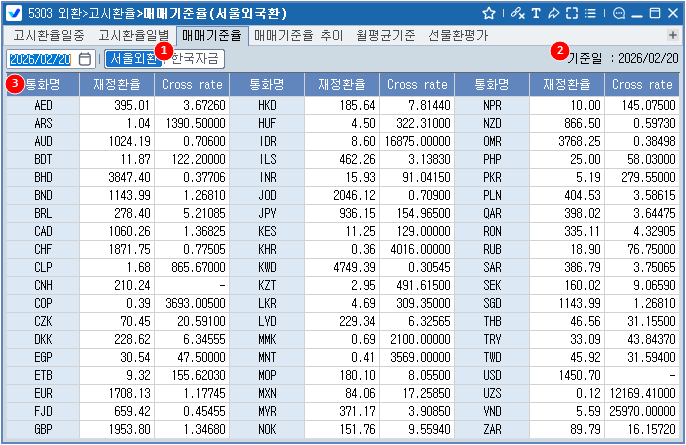
Task: Select the 선물환평가 tab
Action: [457, 35]
